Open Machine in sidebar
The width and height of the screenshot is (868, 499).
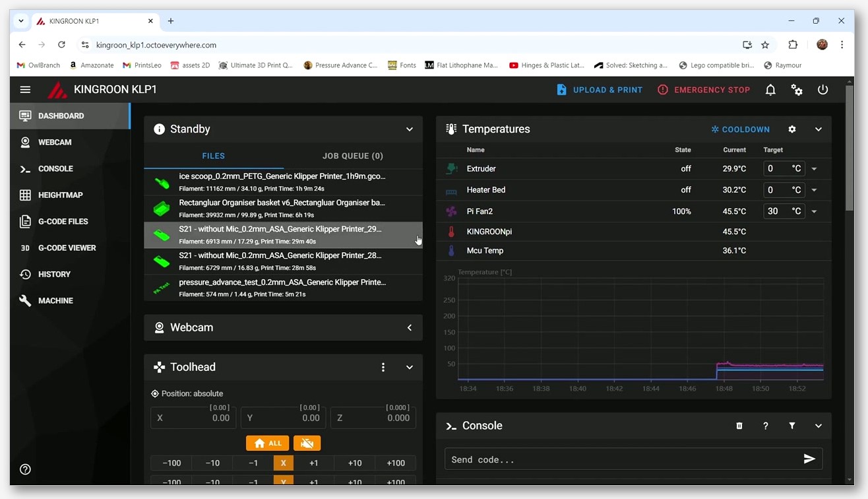tap(70, 301)
